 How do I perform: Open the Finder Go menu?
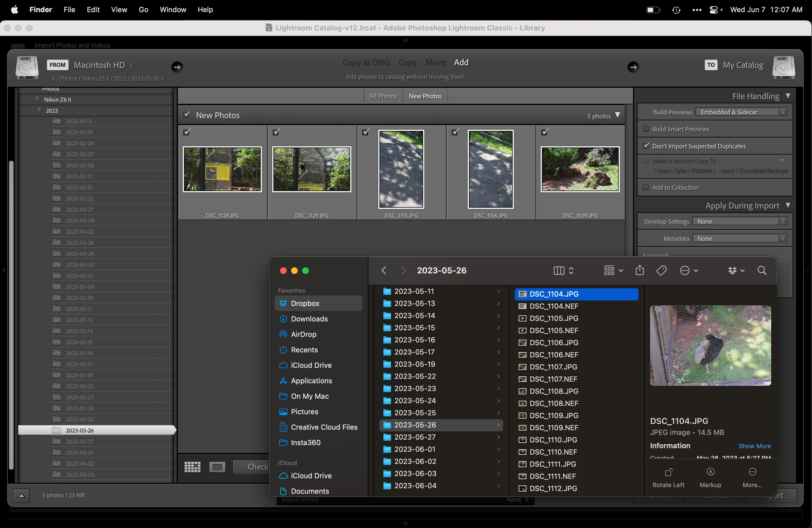coord(143,10)
